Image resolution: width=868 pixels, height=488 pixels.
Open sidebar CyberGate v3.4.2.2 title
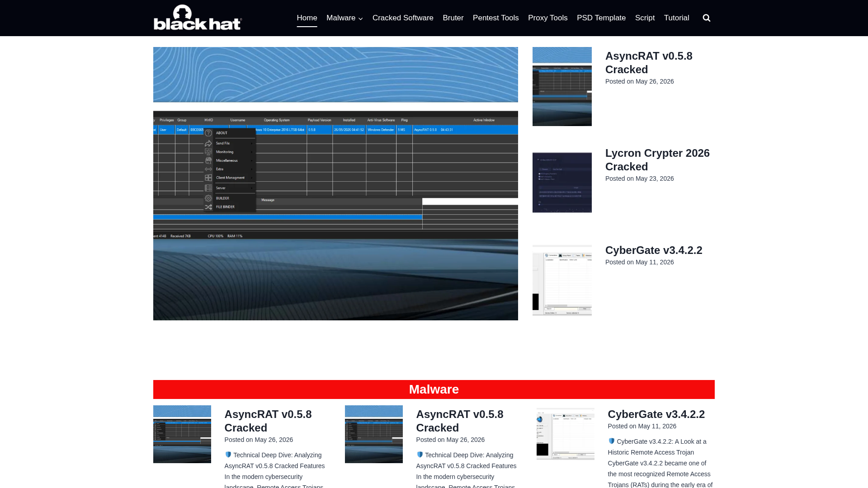click(x=654, y=250)
